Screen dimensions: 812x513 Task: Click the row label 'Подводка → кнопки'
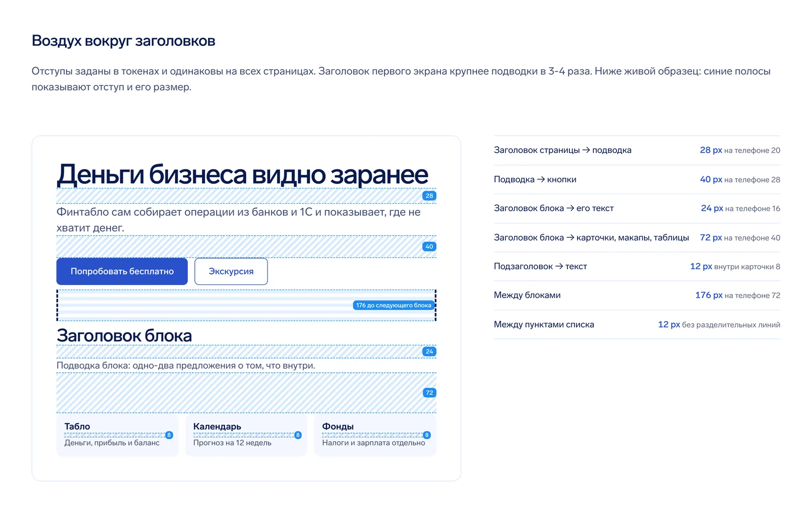(x=535, y=179)
